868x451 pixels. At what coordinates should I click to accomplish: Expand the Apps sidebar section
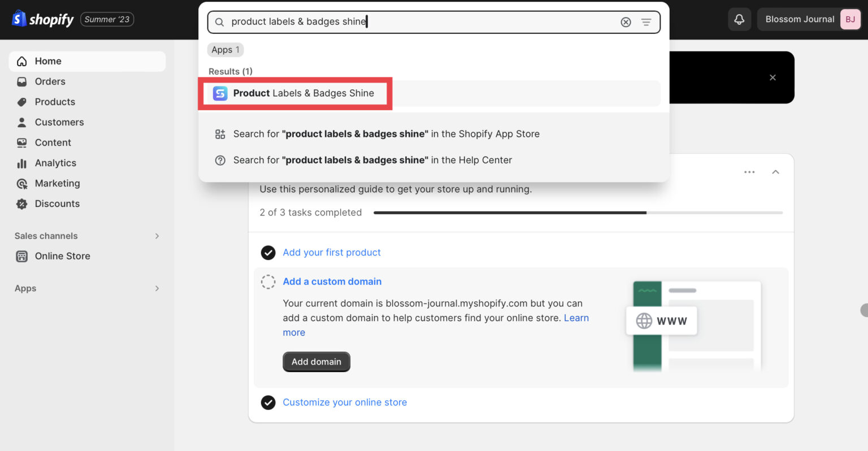(x=157, y=288)
